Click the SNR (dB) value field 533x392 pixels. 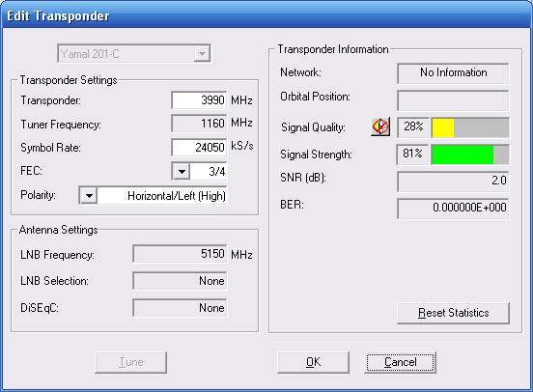[x=453, y=181]
